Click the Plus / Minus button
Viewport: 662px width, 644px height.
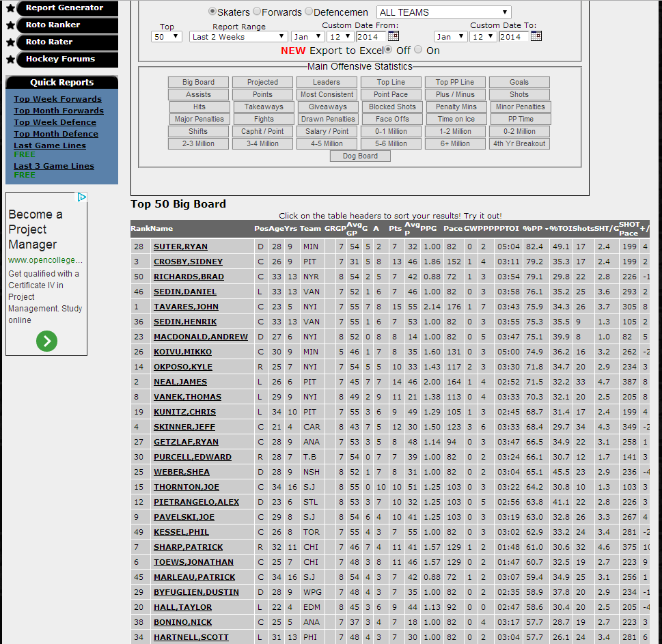(x=455, y=94)
